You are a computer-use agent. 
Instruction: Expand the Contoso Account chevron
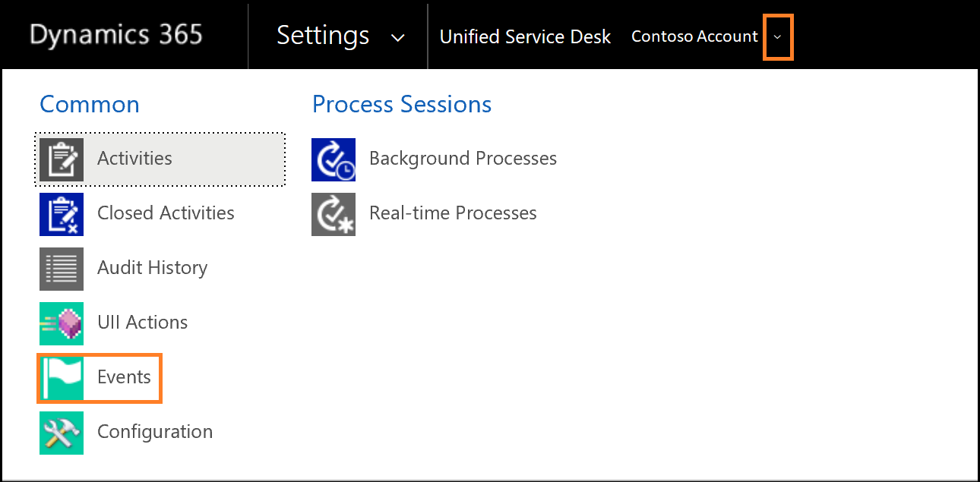(778, 36)
